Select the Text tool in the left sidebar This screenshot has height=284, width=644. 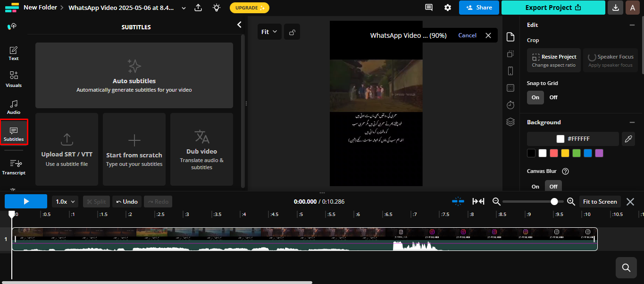pos(13,52)
